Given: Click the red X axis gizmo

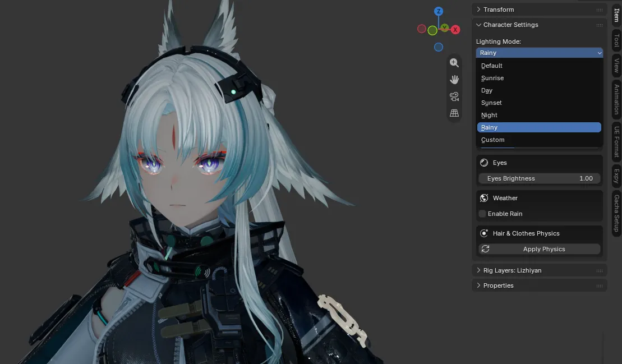Looking at the screenshot, I should click(455, 30).
